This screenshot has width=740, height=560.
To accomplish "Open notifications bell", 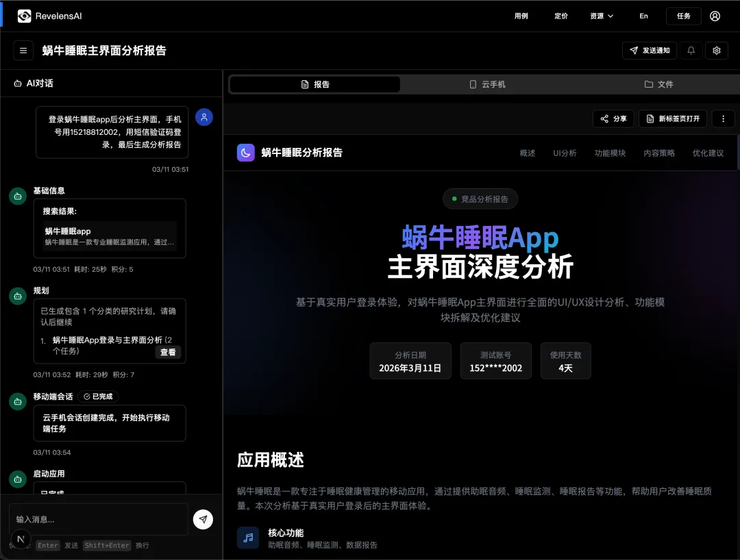I will [x=691, y=51].
